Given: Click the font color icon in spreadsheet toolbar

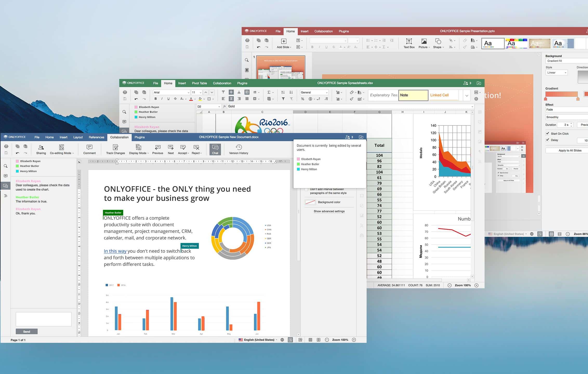Looking at the screenshot, I should pyautogui.click(x=191, y=99).
